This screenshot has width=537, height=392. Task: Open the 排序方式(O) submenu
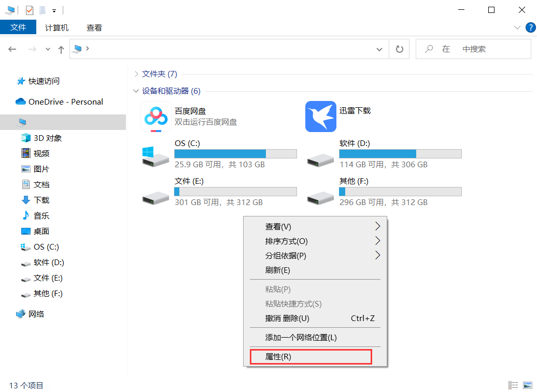coord(315,241)
